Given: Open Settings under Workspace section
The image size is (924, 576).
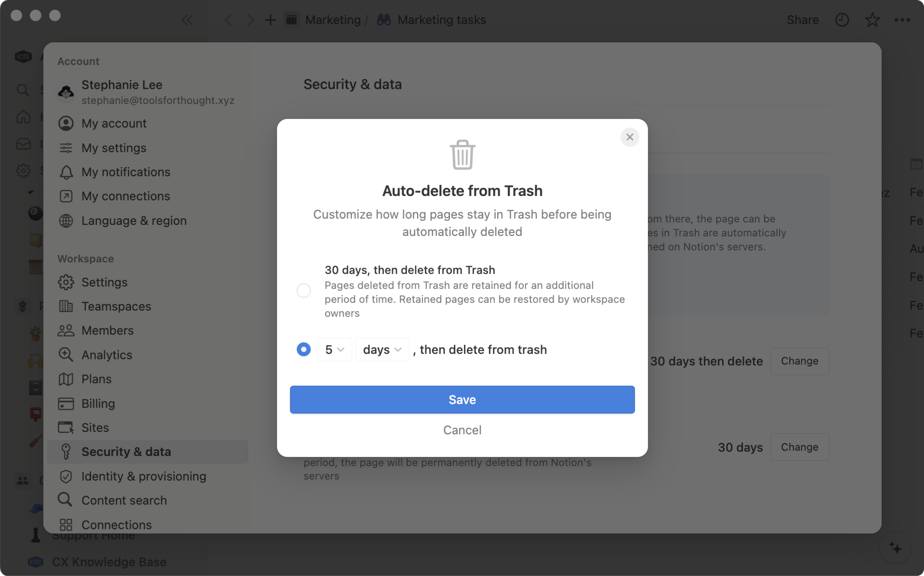Looking at the screenshot, I should tap(105, 281).
